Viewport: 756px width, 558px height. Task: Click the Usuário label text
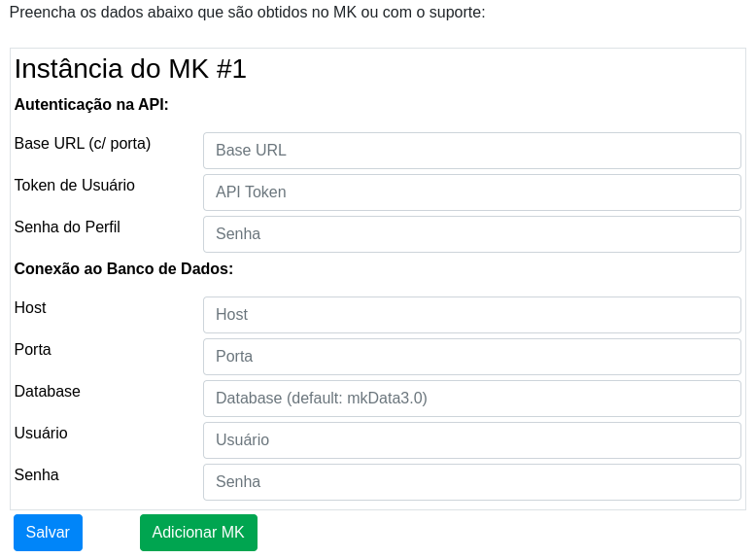[x=41, y=434]
